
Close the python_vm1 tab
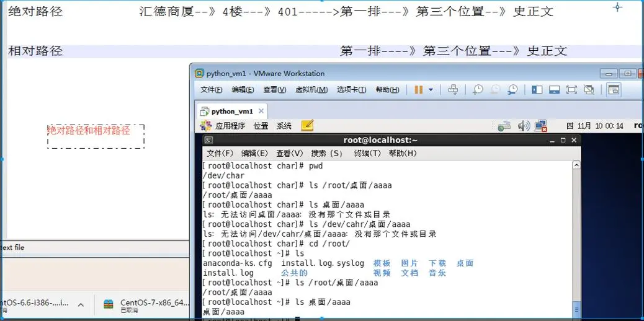coord(261,112)
